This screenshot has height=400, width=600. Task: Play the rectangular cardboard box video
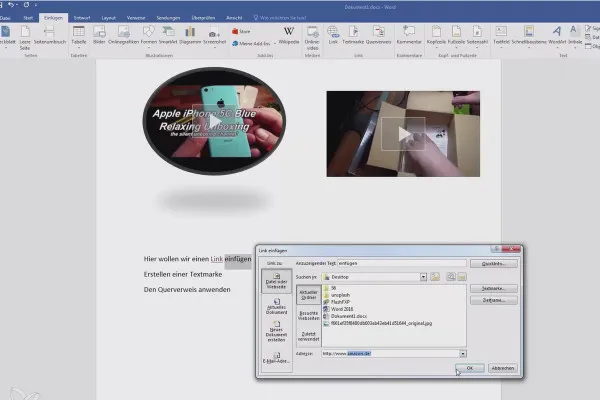click(x=403, y=134)
